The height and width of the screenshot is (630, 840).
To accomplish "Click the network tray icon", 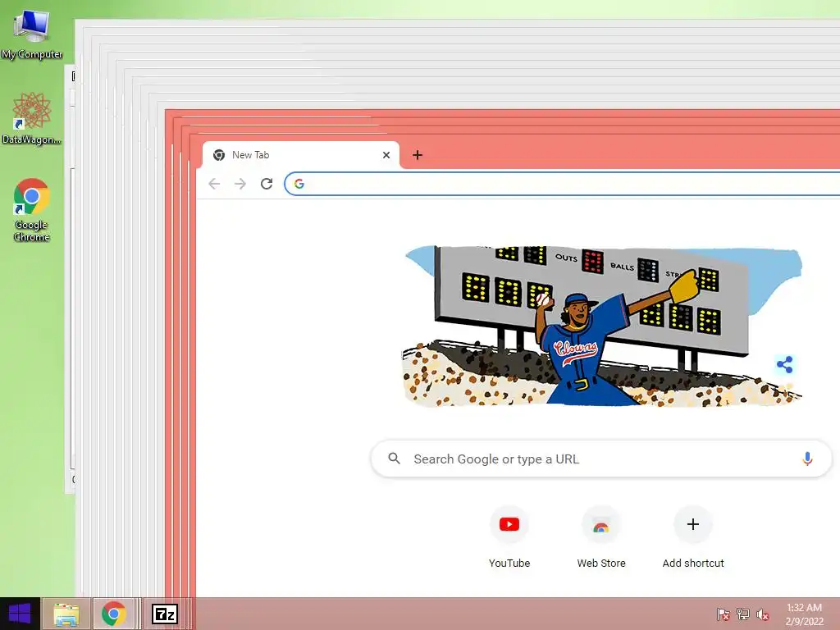I will 742,614.
